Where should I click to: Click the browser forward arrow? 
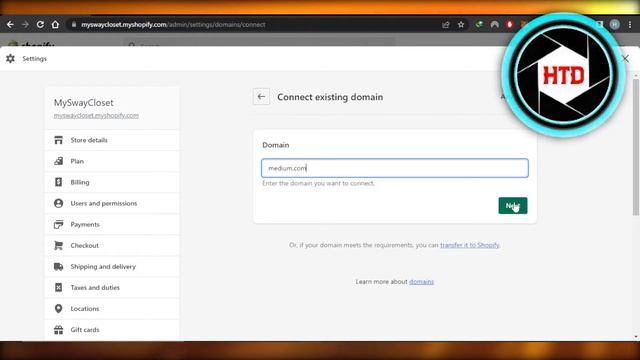(25, 24)
